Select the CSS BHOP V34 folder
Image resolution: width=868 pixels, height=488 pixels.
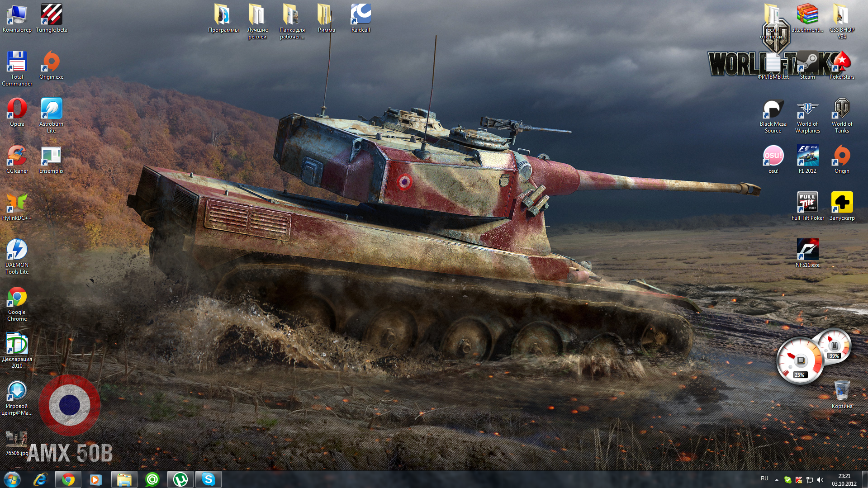point(842,21)
